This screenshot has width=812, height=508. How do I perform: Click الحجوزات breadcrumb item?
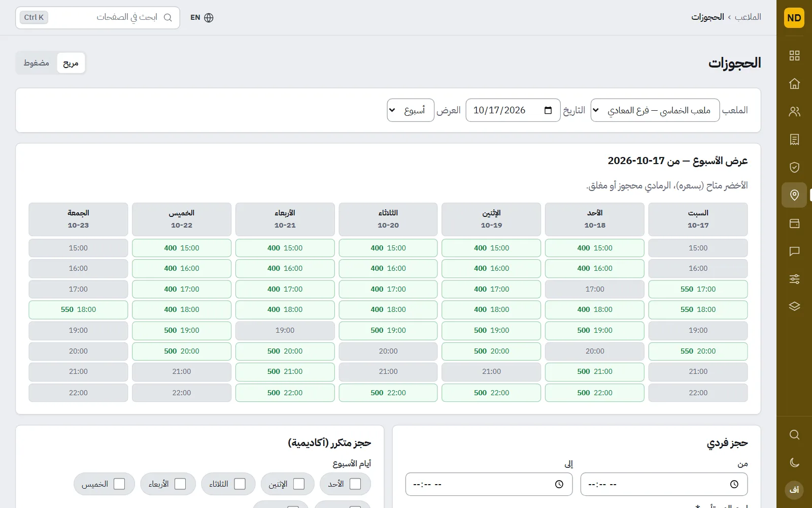[707, 17]
